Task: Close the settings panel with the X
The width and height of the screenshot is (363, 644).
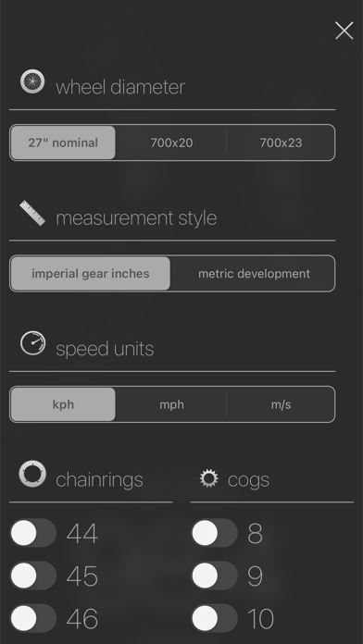Action: point(344,31)
